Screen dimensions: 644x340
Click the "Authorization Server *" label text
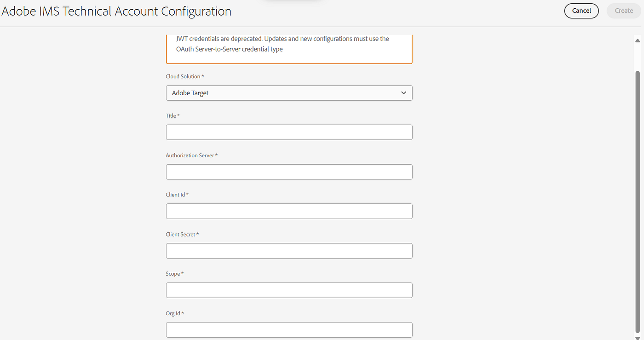192,156
